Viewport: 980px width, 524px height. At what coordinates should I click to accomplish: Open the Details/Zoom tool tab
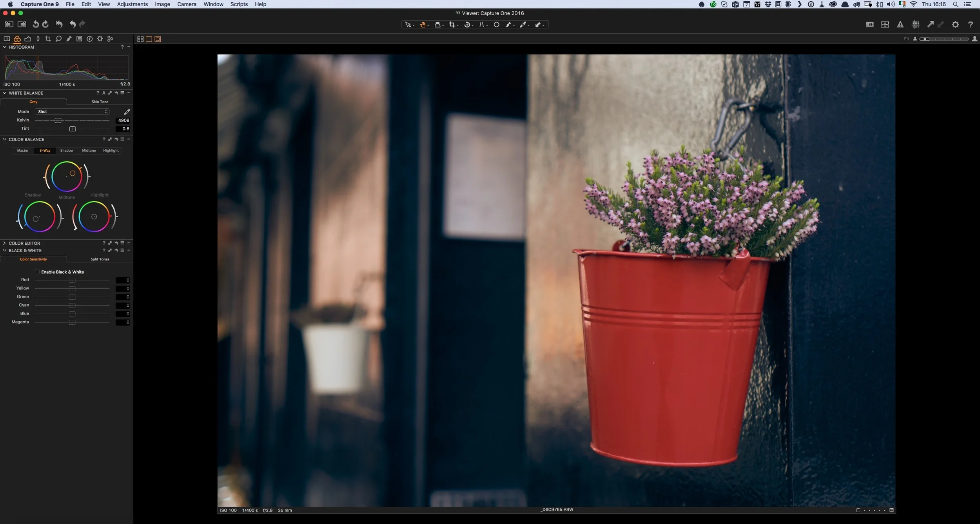58,39
